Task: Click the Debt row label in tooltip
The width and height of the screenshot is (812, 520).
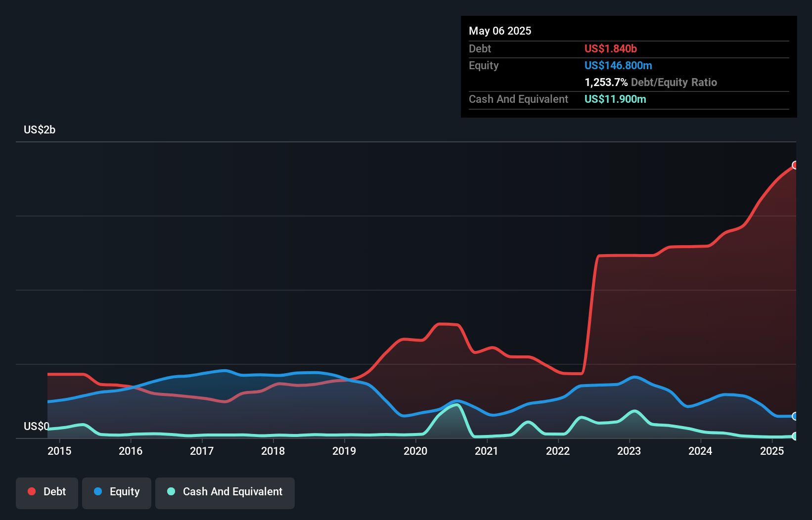Action: click(x=480, y=48)
